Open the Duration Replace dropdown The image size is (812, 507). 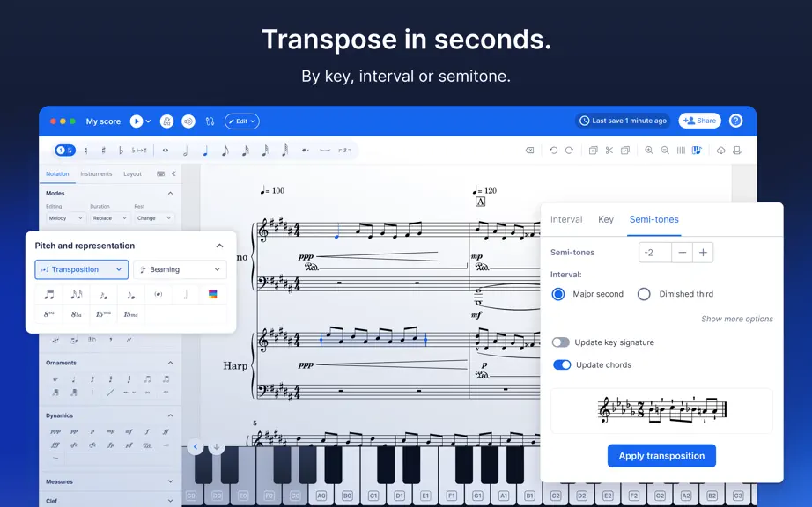pos(109,218)
